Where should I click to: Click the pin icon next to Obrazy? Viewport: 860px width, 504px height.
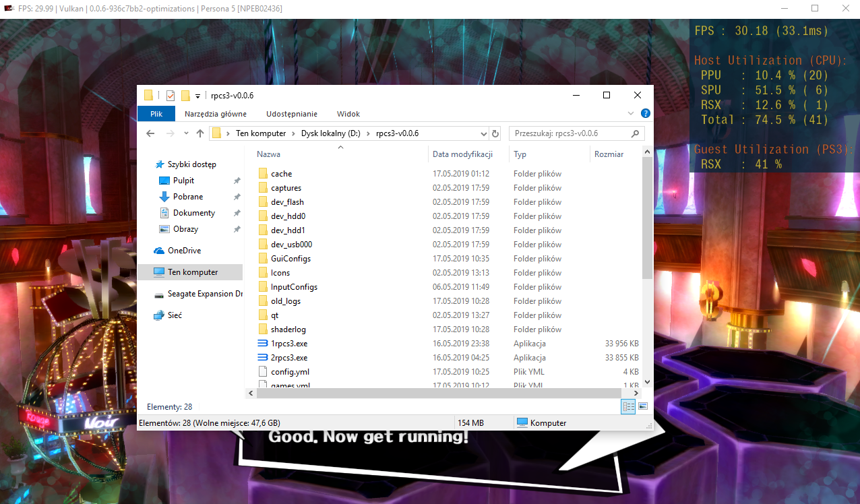(x=237, y=229)
